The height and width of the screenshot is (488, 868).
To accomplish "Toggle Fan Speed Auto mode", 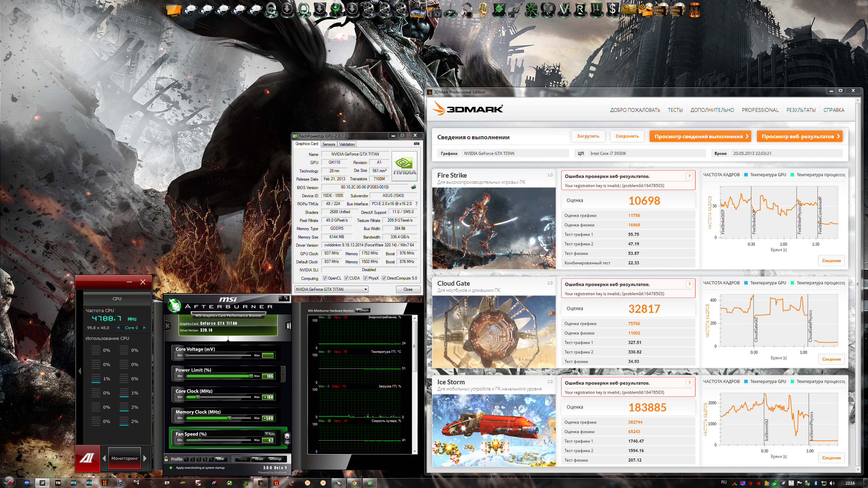I will [x=270, y=434].
